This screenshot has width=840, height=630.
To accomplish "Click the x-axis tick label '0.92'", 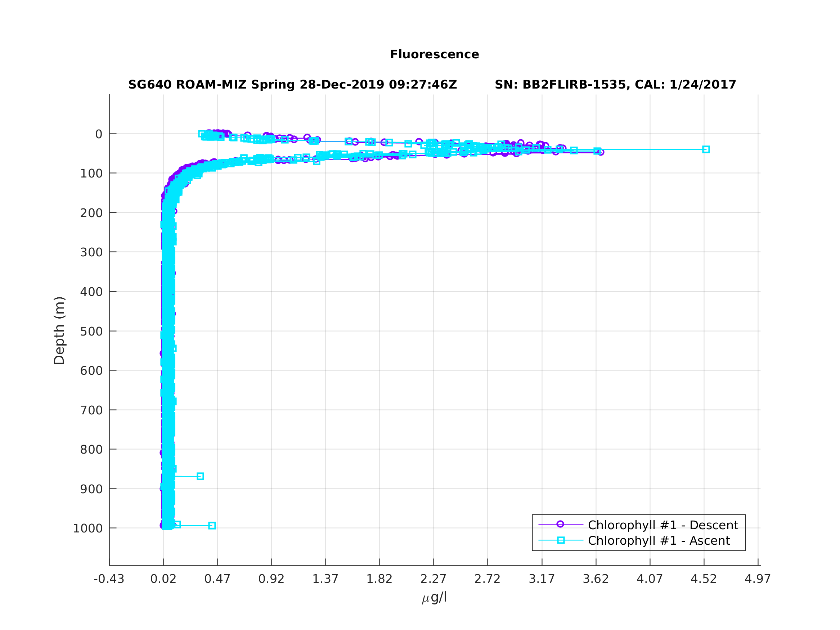I will tap(271, 579).
